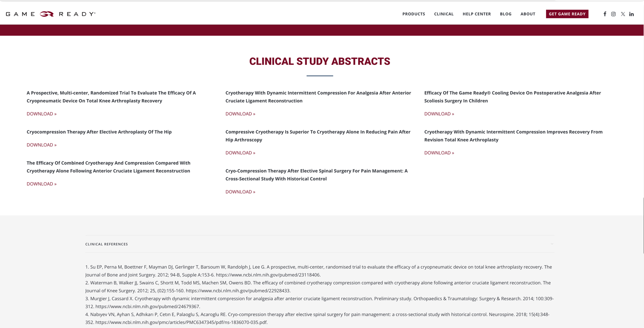Open the Facebook social icon
The width and height of the screenshot is (644, 328).
605,14
